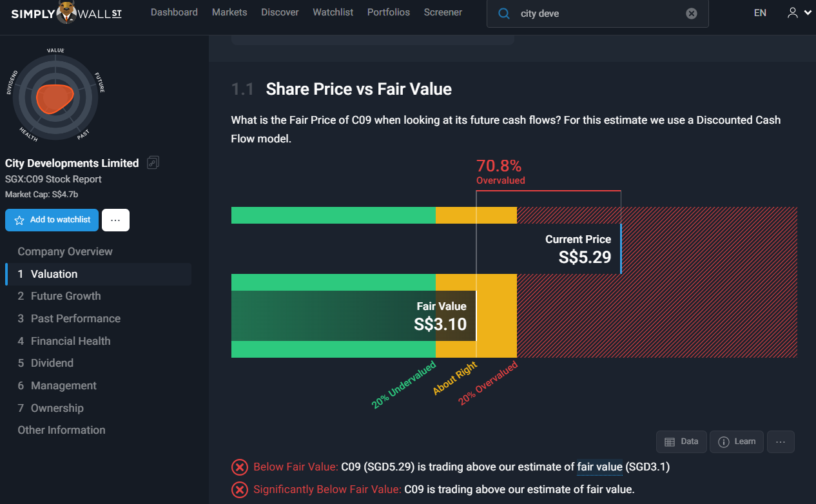
Task: Click the search magnifier icon
Action: 505,14
